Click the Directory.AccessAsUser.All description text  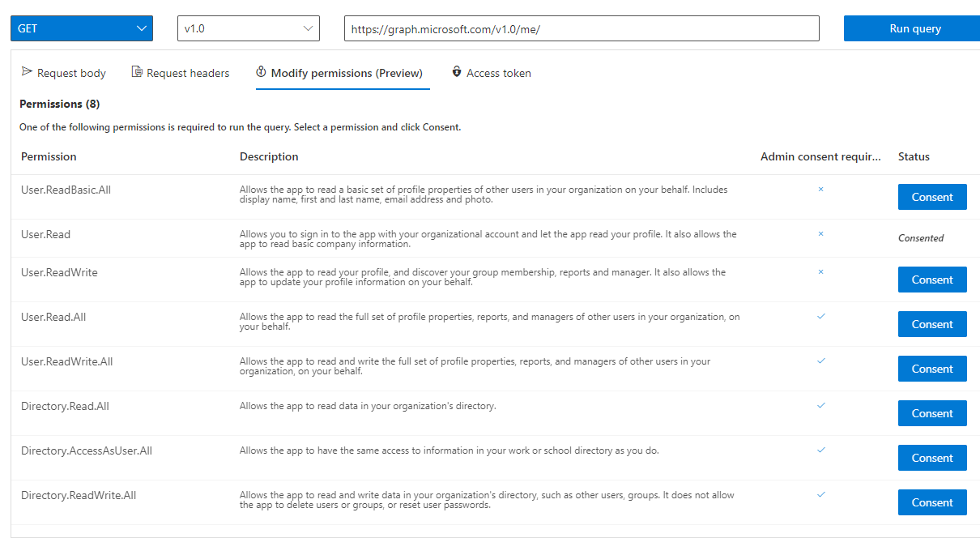click(x=450, y=450)
